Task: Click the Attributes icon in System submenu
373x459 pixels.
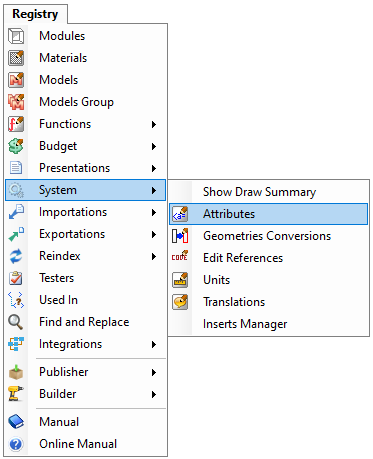Action: coord(180,214)
